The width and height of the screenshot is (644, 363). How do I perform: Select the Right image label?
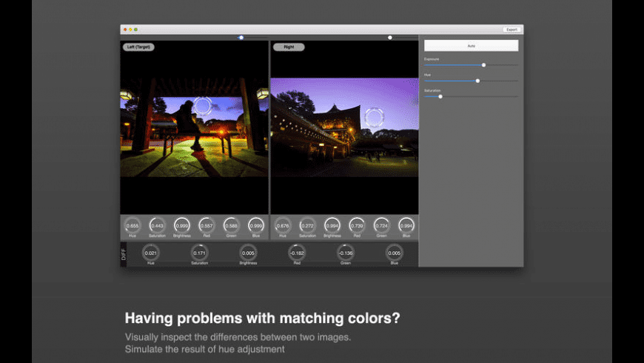point(289,47)
